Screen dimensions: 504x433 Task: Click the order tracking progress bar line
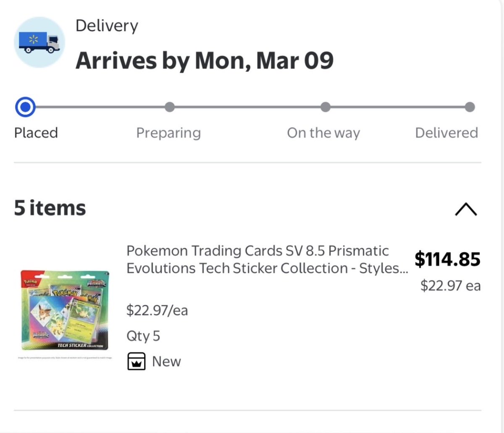(248, 107)
